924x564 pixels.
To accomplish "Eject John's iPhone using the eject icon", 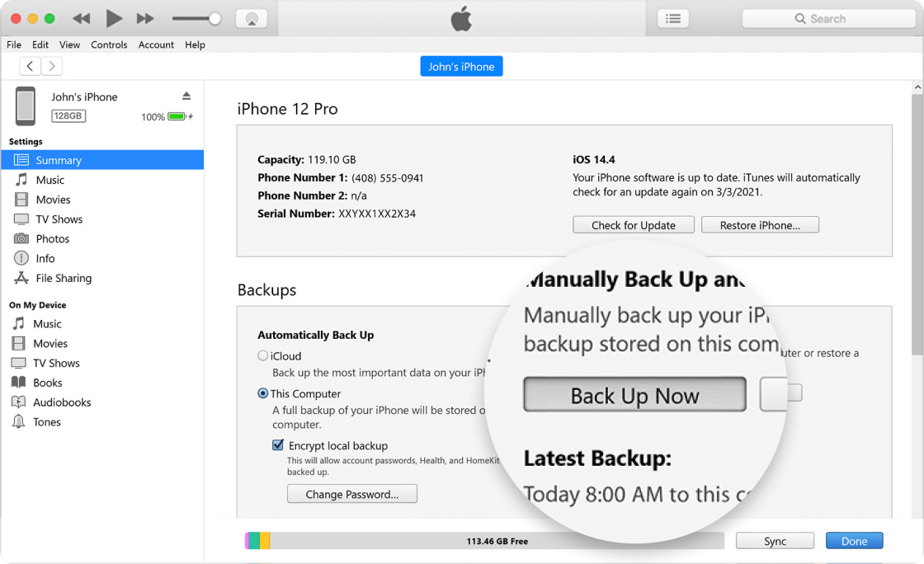I will (186, 96).
